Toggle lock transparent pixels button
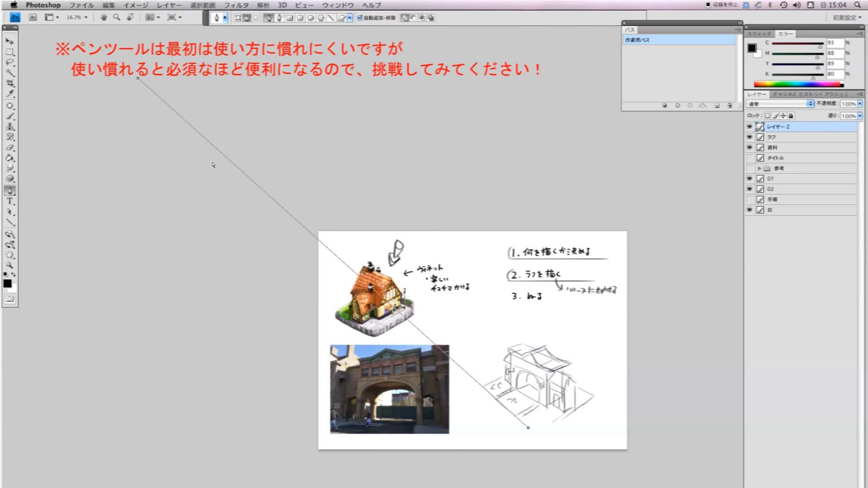 click(x=768, y=116)
